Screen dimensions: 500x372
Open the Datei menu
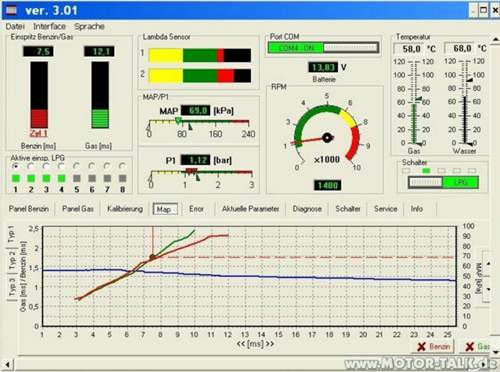coord(15,26)
